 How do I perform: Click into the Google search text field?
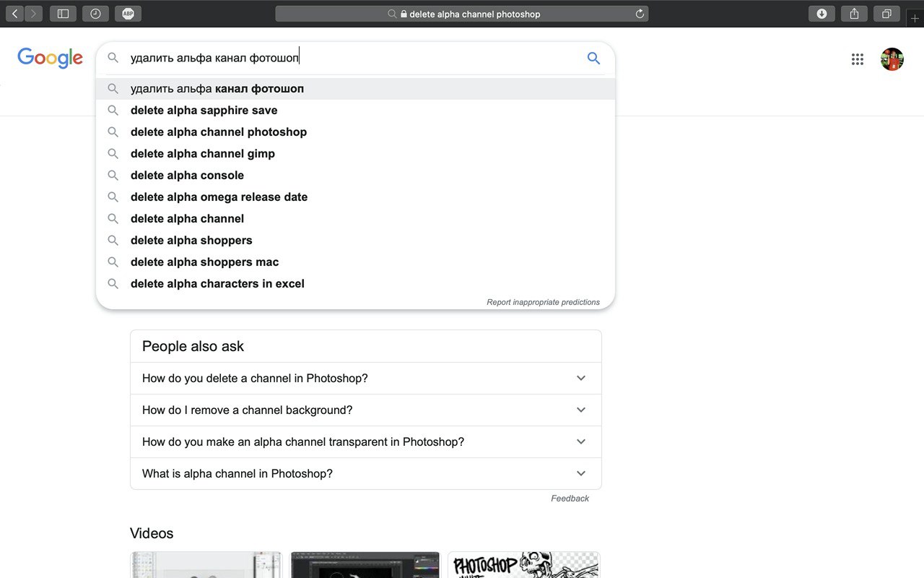(x=354, y=58)
